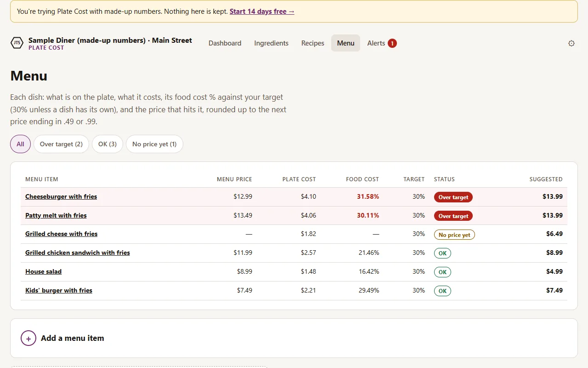
Task: Click the Sample Diner Main Street title
Action: [110, 40]
